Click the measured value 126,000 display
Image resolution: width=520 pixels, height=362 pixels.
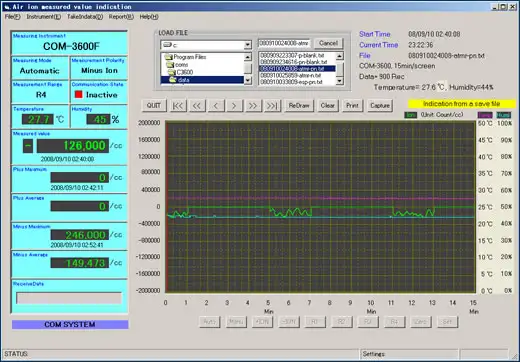(x=73, y=146)
